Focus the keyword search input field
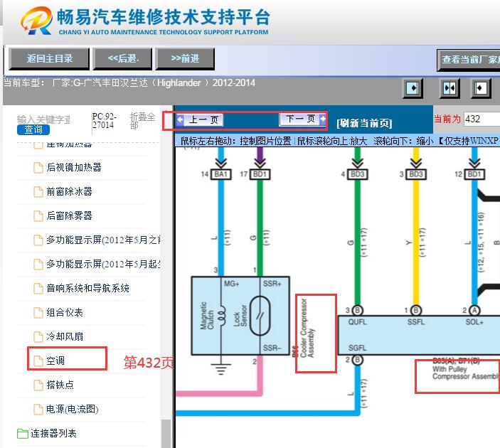500x448 pixels. 43,119
